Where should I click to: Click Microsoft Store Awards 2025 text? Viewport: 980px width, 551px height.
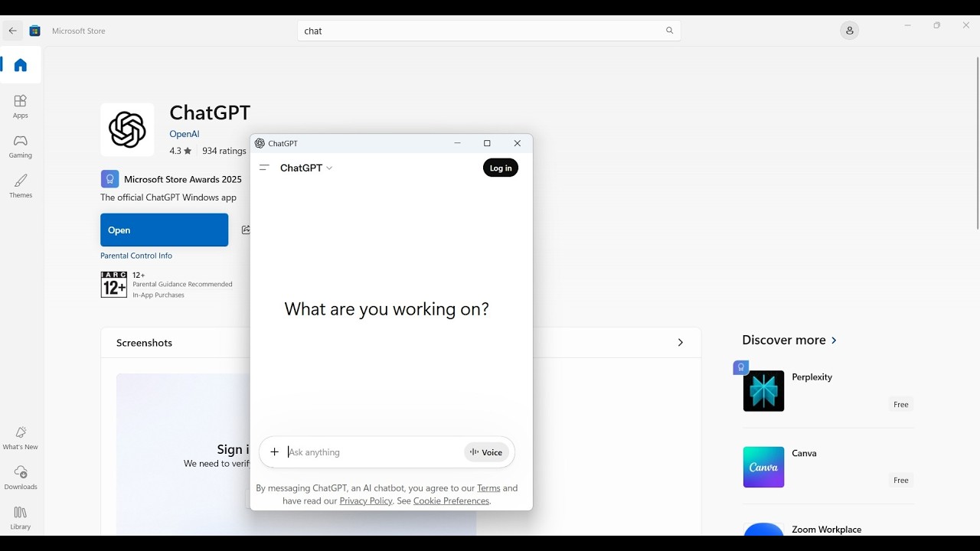pyautogui.click(x=183, y=179)
